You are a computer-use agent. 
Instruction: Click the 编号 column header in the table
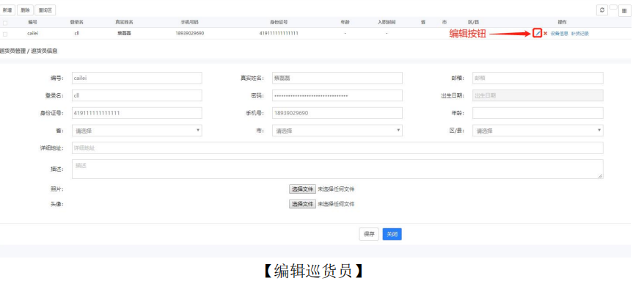pyautogui.click(x=32, y=22)
